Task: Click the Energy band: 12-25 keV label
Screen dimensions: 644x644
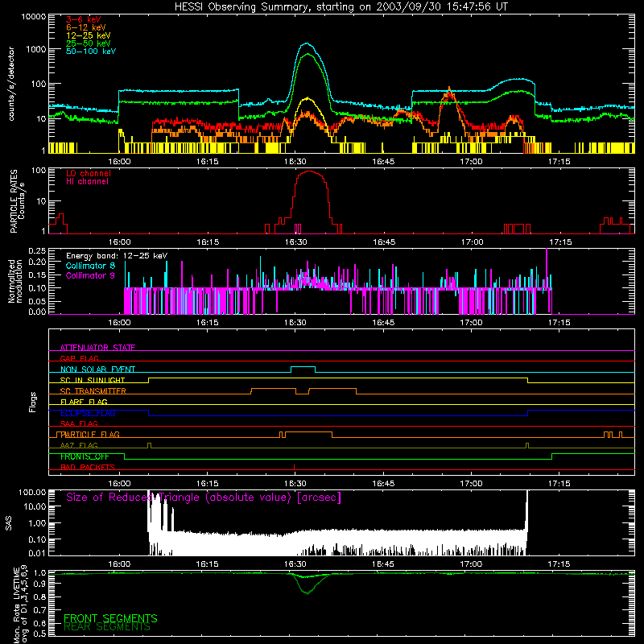Action: pyautogui.click(x=117, y=256)
